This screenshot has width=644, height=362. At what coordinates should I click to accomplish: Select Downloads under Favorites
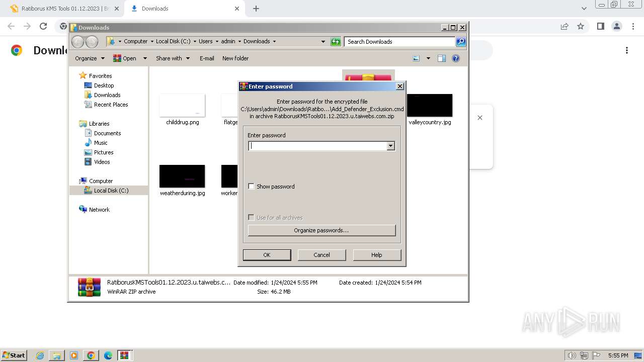tap(107, 95)
